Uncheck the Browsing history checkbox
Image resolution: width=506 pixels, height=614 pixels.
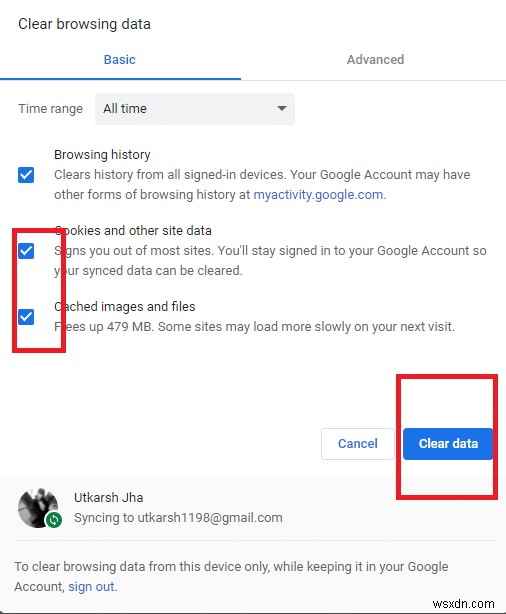tap(26, 175)
